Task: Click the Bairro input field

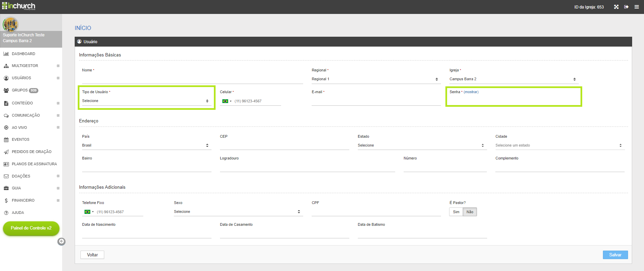Action: point(147,167)
